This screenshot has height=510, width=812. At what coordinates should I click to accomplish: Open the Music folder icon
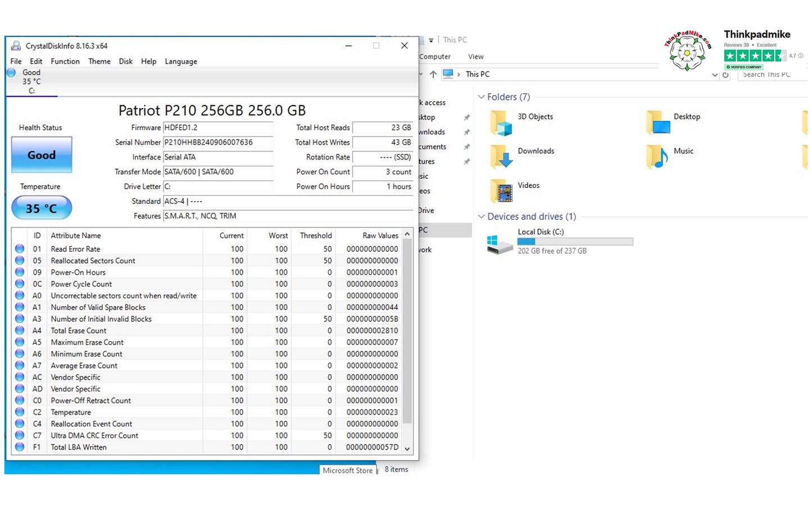click(657, 157)
